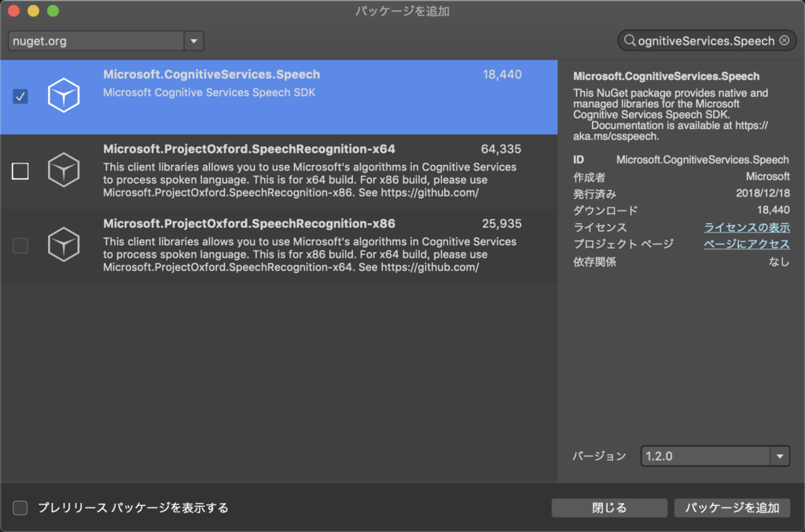Click the 閉じる close button

click(608, 508)
